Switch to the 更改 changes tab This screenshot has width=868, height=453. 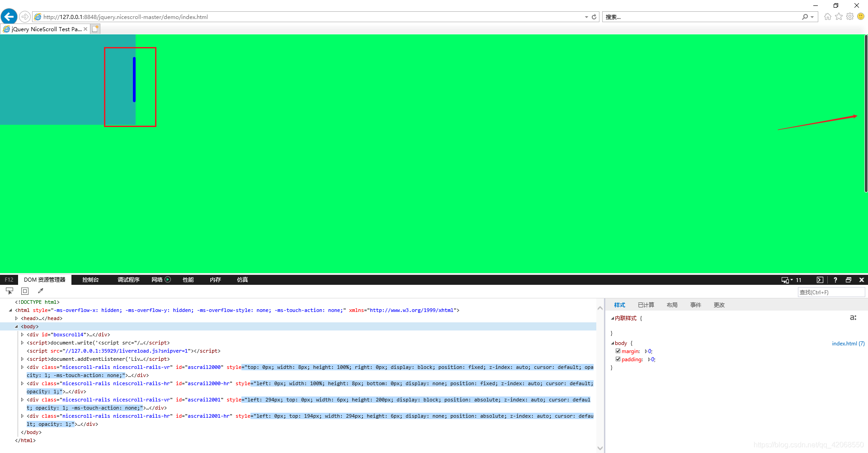point(719,305)
